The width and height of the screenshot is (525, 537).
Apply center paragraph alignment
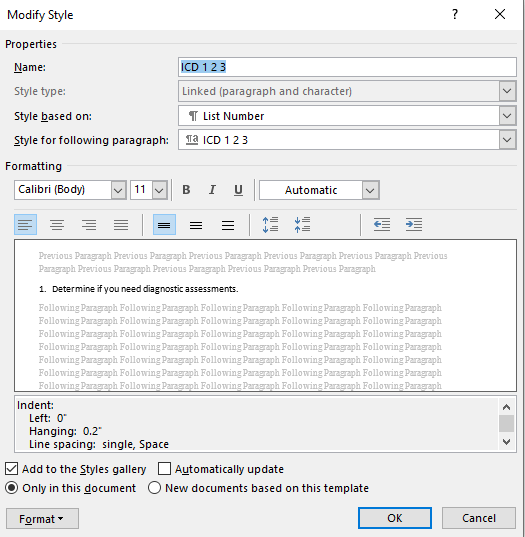(57, 225)
